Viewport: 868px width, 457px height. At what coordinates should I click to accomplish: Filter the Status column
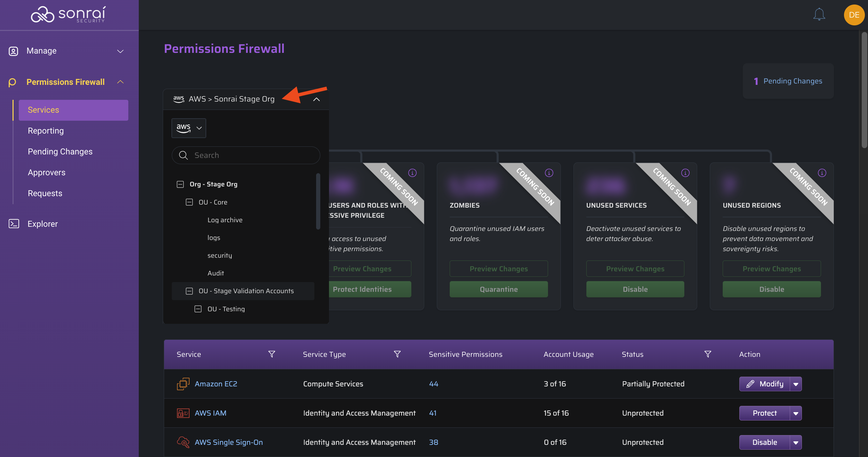click(707, 354)
